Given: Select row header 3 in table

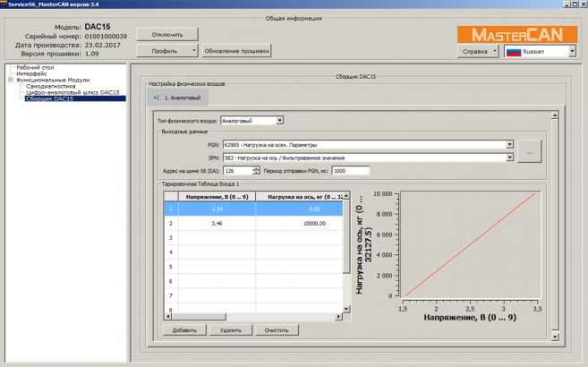Looking at the screenshot, I should tap(171, 238).
